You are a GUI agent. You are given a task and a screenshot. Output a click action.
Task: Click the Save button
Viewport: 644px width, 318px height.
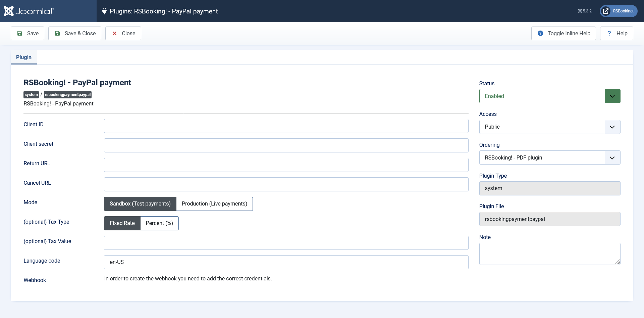click(28, 33)
